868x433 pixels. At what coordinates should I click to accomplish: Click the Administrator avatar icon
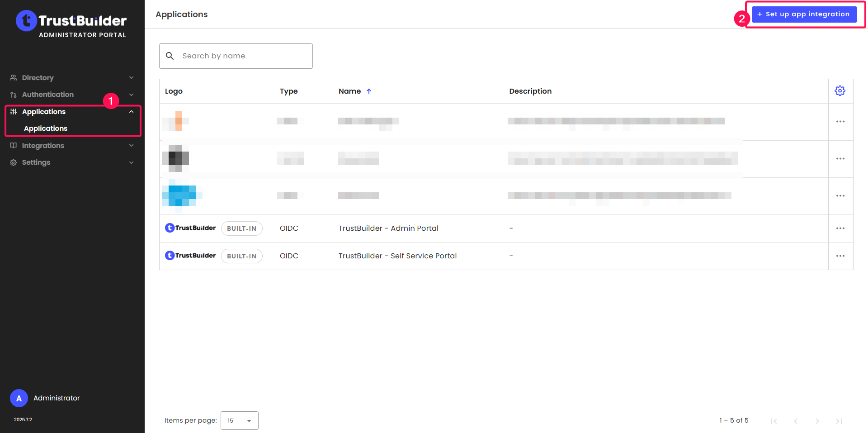(x=19, y=398)
